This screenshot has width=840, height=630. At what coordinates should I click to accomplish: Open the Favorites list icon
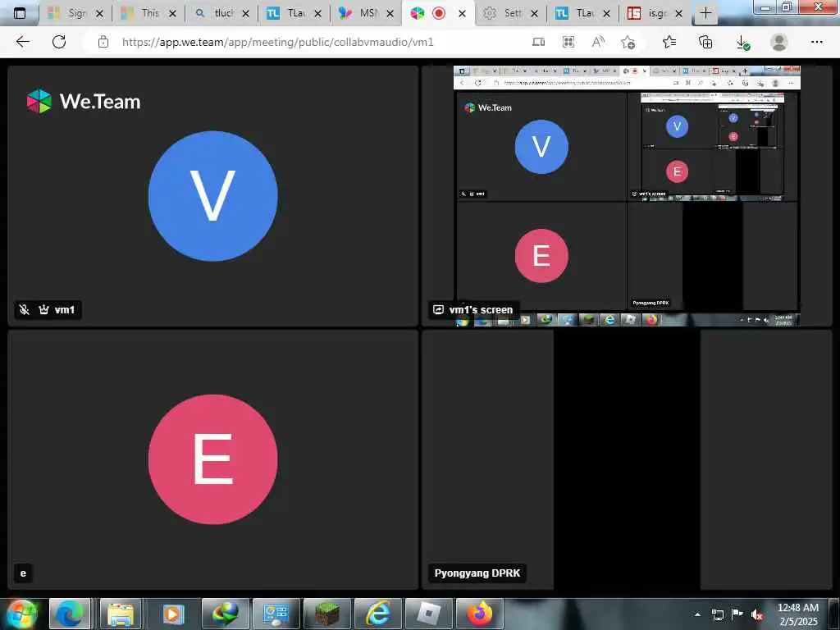(x=669, y=42)
